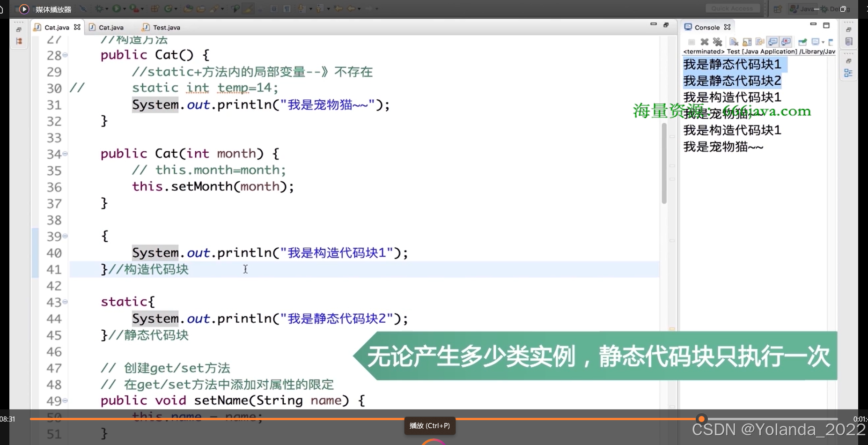Open the Run launch dropdown arrow
Viewport: 868px width, 445px height.
point(125,8)
